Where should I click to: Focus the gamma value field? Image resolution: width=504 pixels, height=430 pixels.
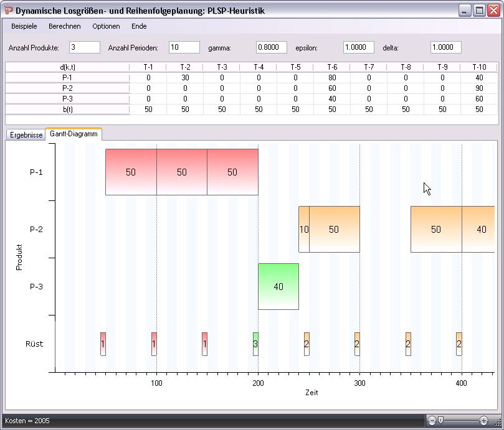(271, 48)
